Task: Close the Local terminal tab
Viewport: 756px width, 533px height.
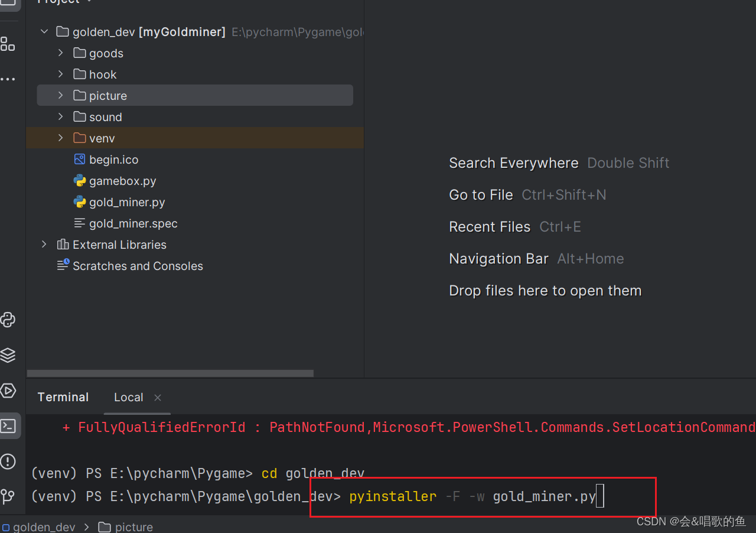Action: click(157, 398)
